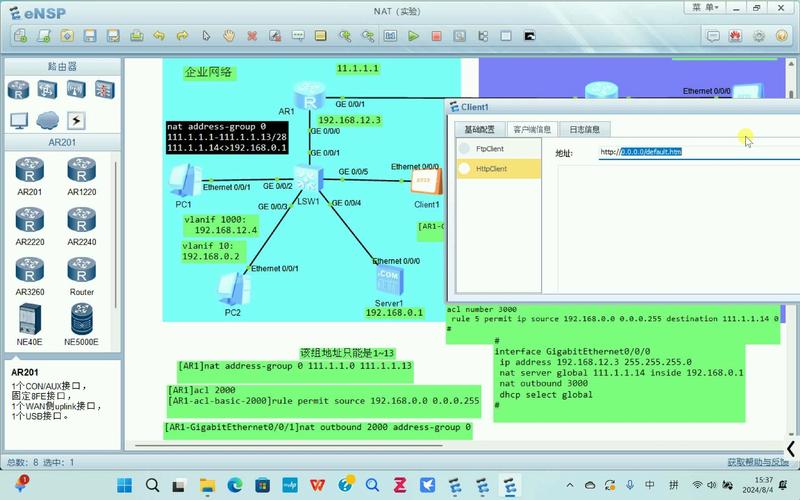800x500 pixels.
Task: Open the Windows Start menu button
Action: coord(124,485)
